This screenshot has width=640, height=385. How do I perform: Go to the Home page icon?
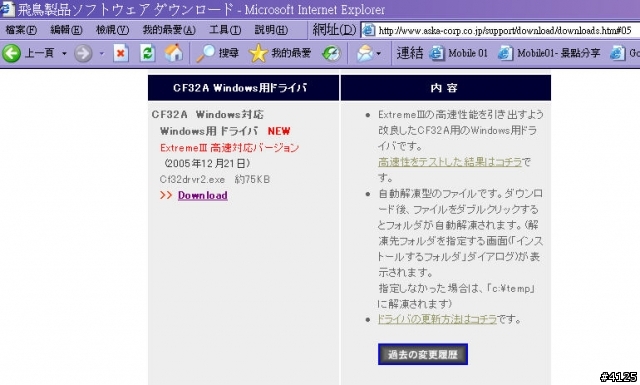click(x=173, y=53)
